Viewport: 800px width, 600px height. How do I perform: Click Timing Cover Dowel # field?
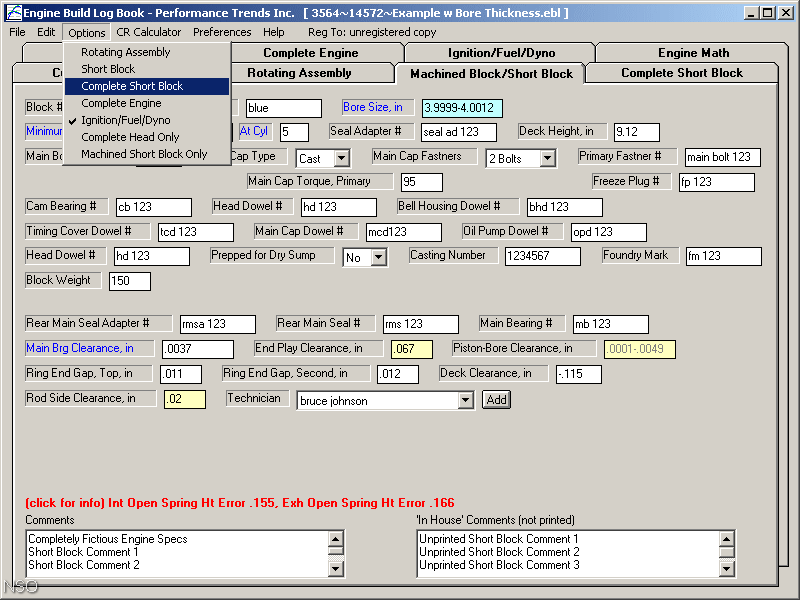(x=196, y=232)
